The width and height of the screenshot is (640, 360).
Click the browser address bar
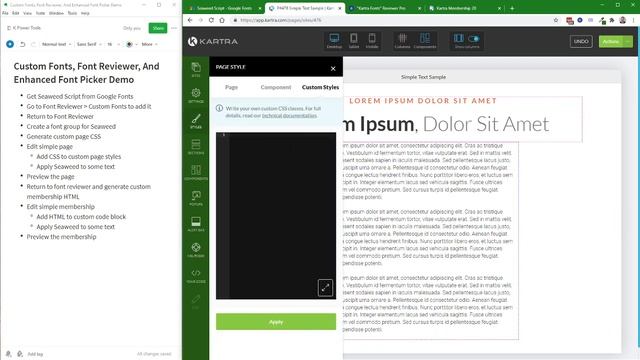(392, 20)
